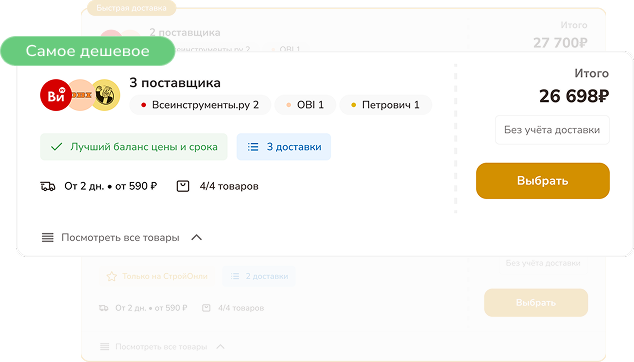Click the OBI supplier logo icon

pyautogui.click(x=81, y=95)
